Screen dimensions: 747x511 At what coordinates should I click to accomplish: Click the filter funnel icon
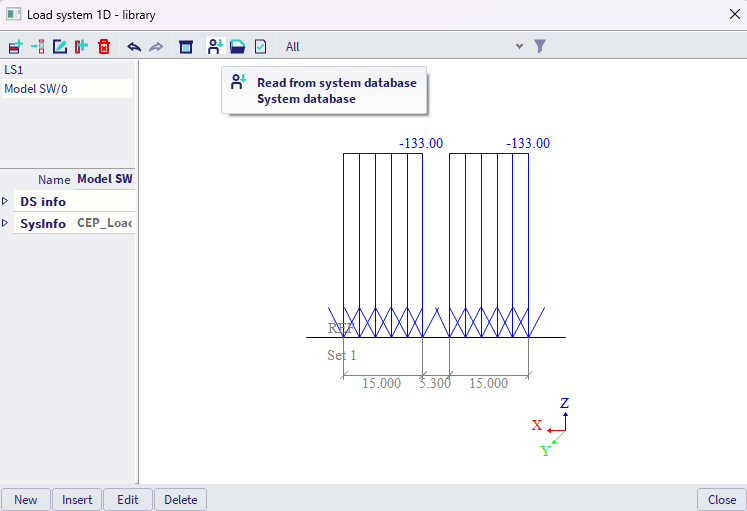(x=540, y=46)
